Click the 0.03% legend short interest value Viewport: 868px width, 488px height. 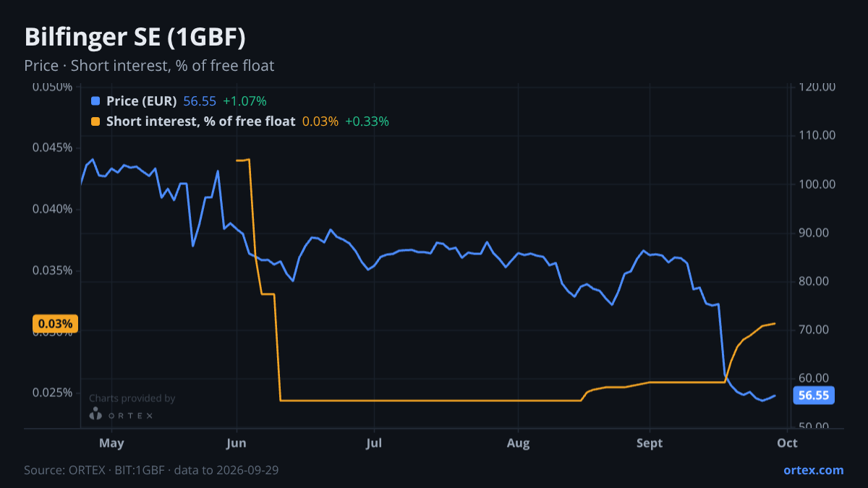pyautogui.click(x=320, y=121)
